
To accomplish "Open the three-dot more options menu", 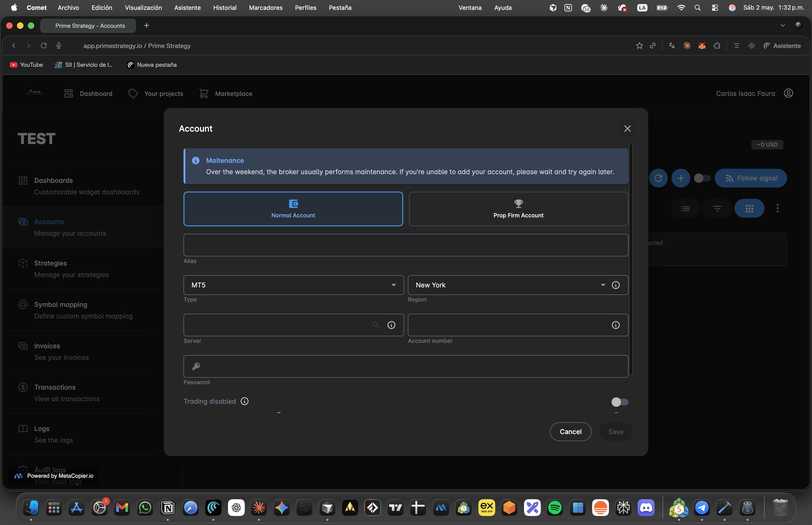I will (x=778, y=208).
